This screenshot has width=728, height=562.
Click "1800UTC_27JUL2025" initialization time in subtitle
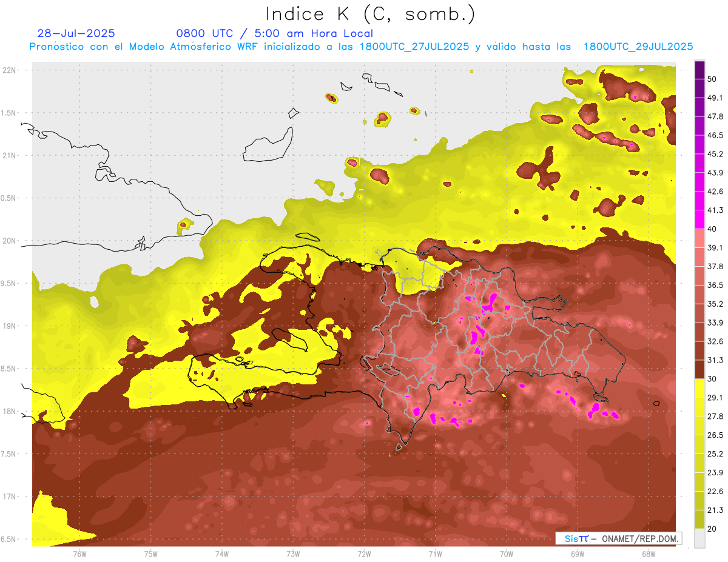(x=414, y=47)
